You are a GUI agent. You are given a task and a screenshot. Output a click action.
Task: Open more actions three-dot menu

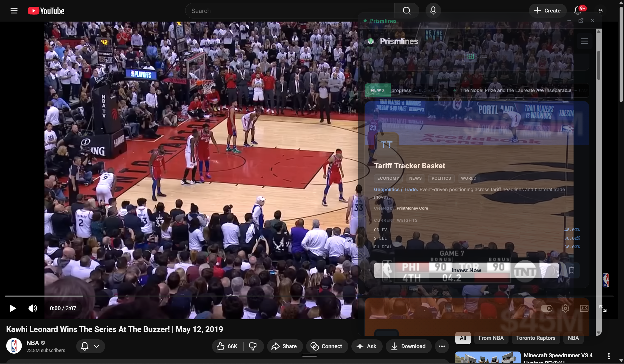pyautogui.click(x=442, y=346)
